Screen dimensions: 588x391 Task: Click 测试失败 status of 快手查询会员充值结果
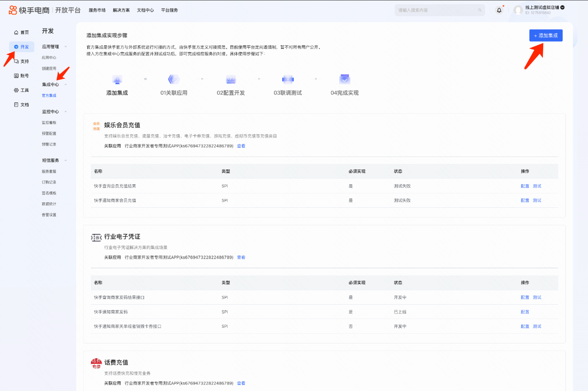pos(402,186)
